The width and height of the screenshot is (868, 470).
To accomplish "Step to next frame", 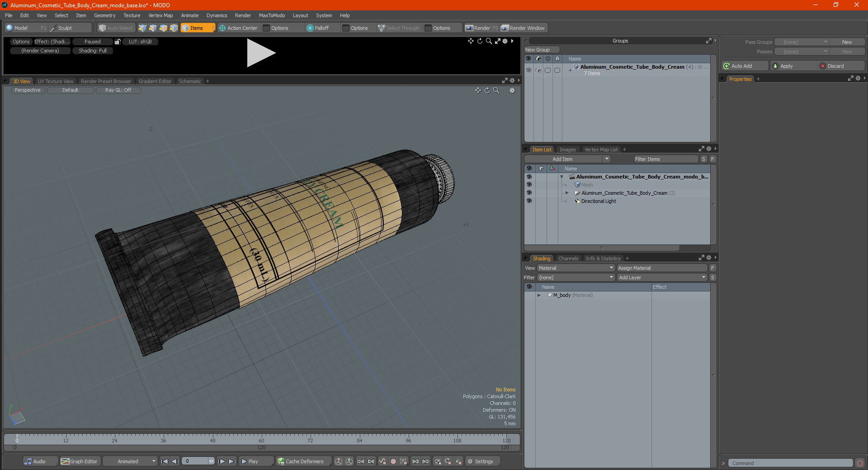I will click(x=221, y=461).
